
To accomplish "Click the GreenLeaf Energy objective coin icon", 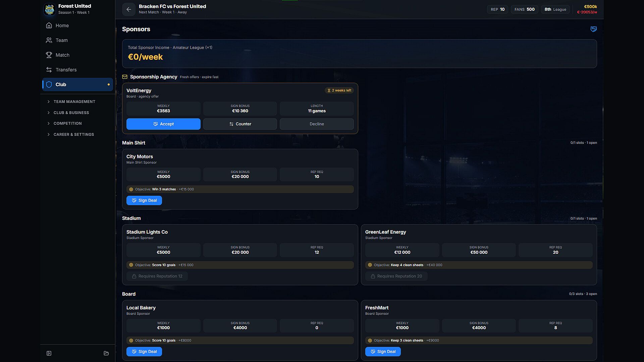I will (370, 265).
